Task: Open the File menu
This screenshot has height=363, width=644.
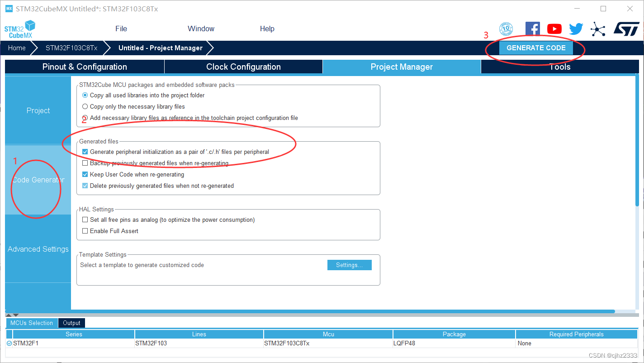Action: (121, 29)
